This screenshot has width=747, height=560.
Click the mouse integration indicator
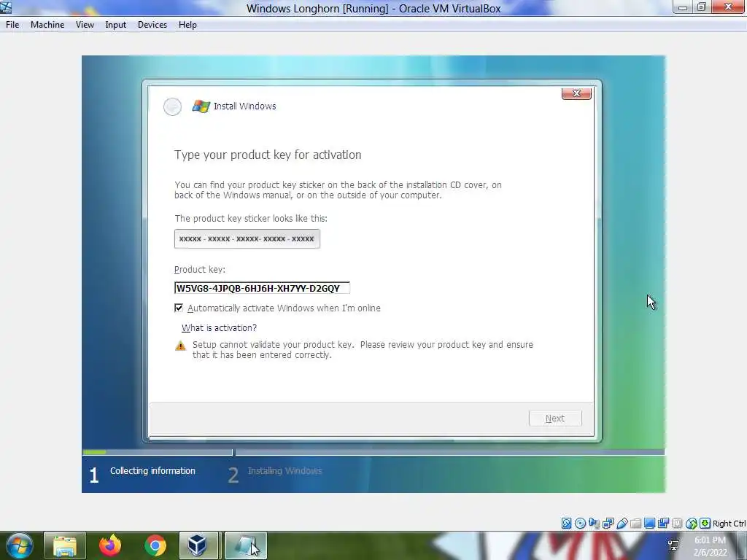pos(692,524)
